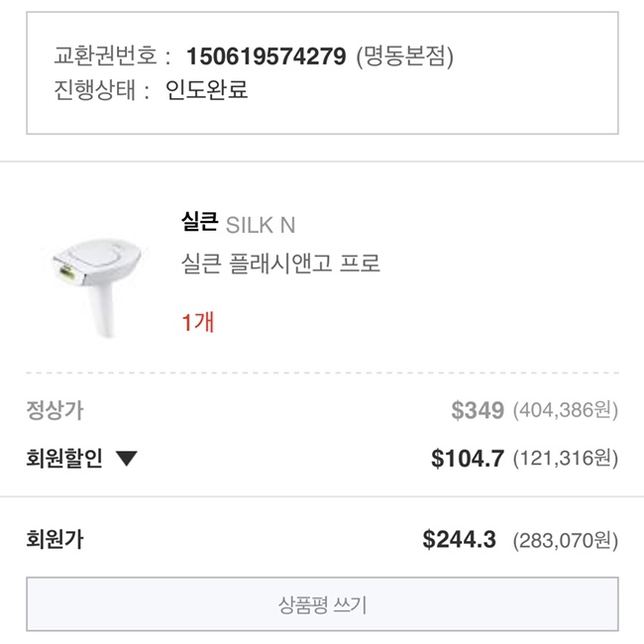644x644 pixels.
Task: Click the 회원할인 label
Action: [x=64, y=458]
